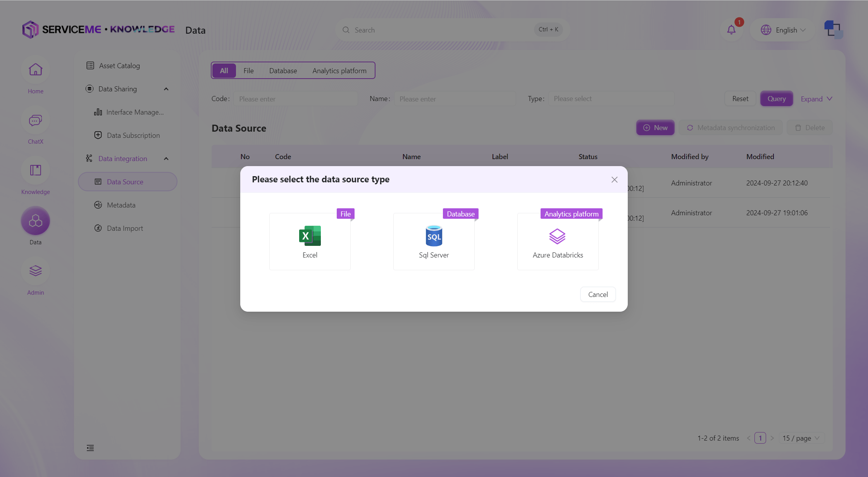Collapse the Data Sharing section
Screen dimensions: 868x477
166,89
